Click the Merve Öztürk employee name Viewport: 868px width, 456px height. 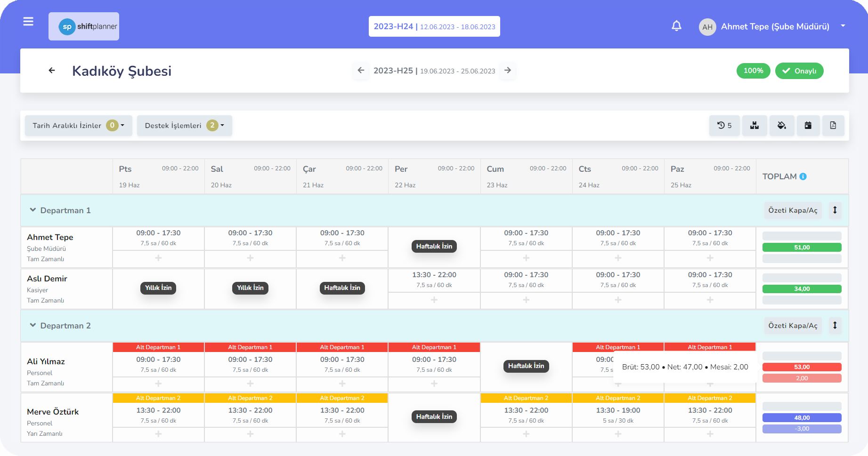(53, 412)
